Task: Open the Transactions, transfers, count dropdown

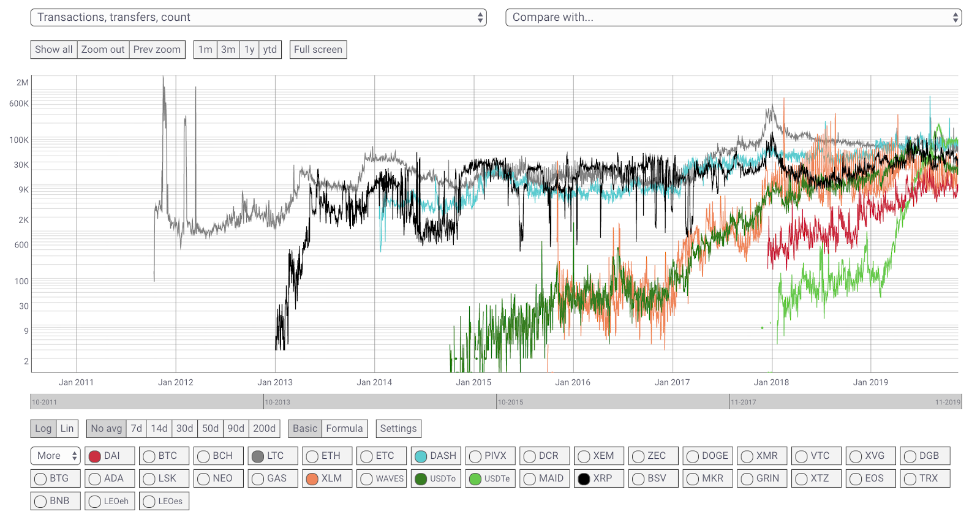Action: click(x=258, y=17)
